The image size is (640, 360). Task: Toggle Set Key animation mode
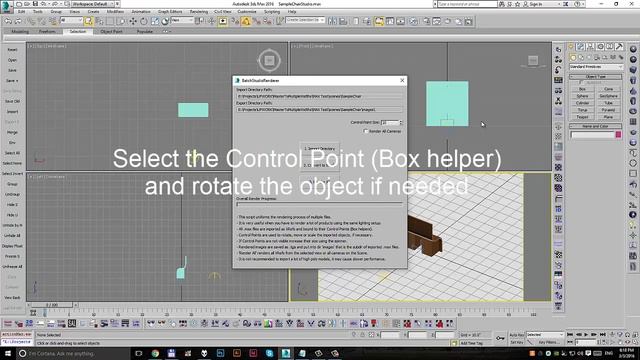click(x=517, y=342)
